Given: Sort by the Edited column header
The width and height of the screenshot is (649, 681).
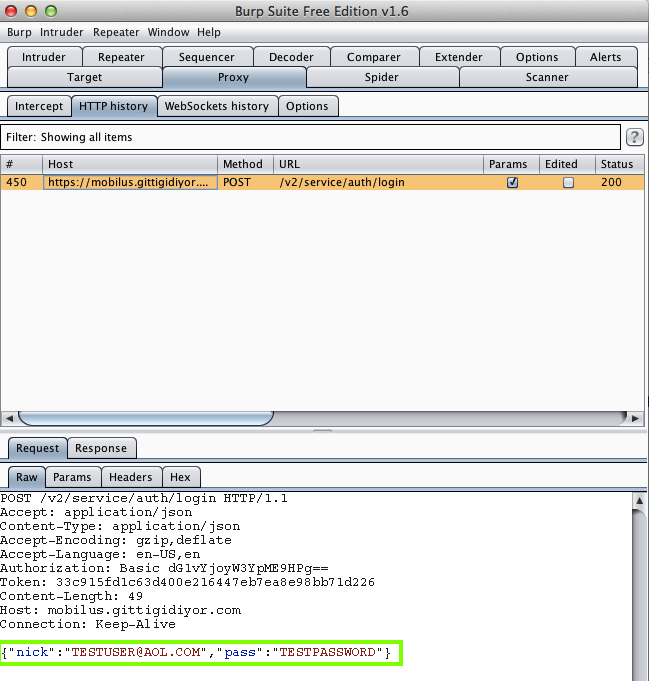Looking at the screenshot, I should (x=567, y=164).
